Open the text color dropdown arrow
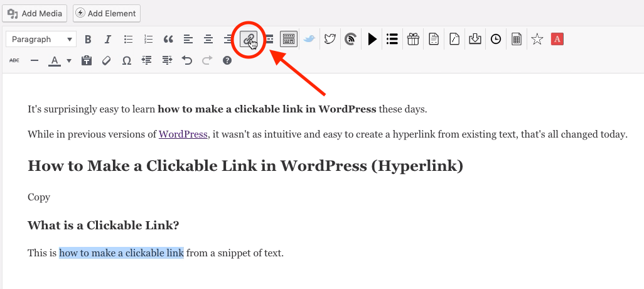Screen dimensions: 644x289 (68, 61)
